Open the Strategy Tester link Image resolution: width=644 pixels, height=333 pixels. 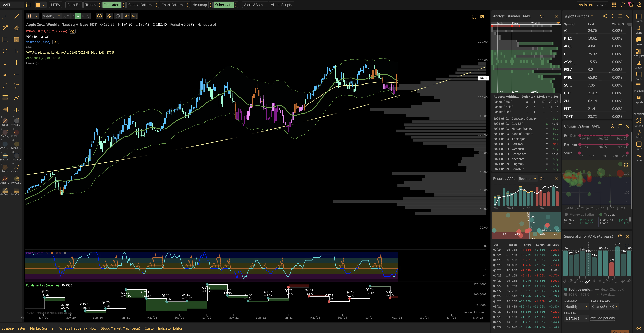pyautogui.click(x=13, y=328)
